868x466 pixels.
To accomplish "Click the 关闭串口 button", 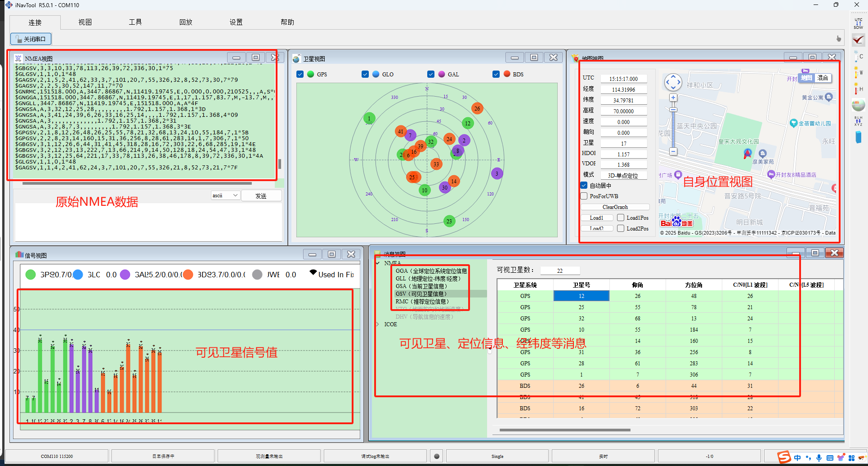I will click(31, 39).
